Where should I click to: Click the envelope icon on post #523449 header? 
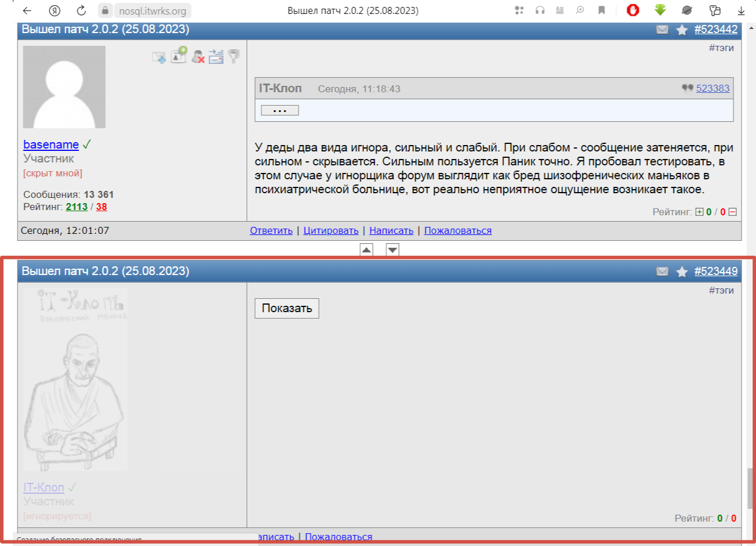click(x=662, y=272)
